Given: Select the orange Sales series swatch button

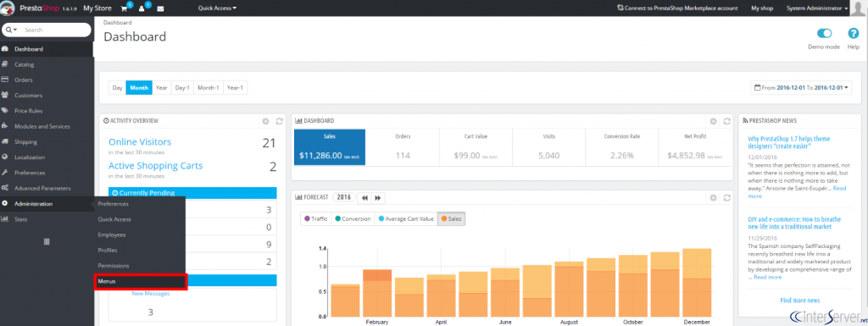Looking at the screenshot, I should (451, 218).
